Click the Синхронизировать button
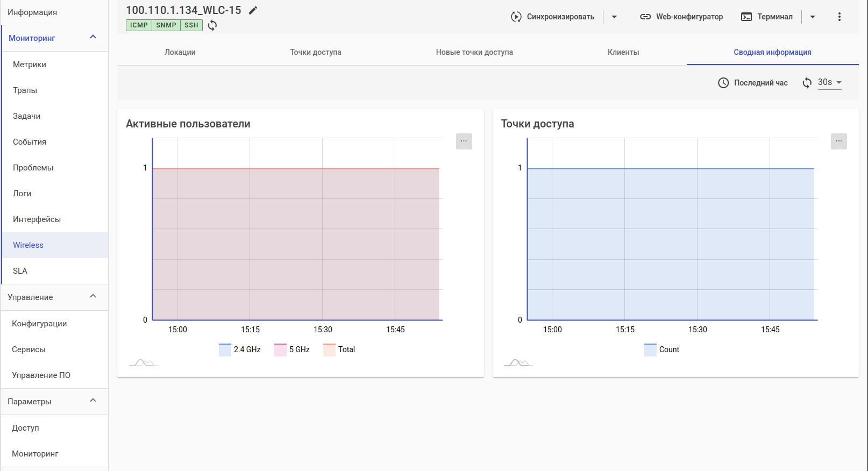 [552, 17]
